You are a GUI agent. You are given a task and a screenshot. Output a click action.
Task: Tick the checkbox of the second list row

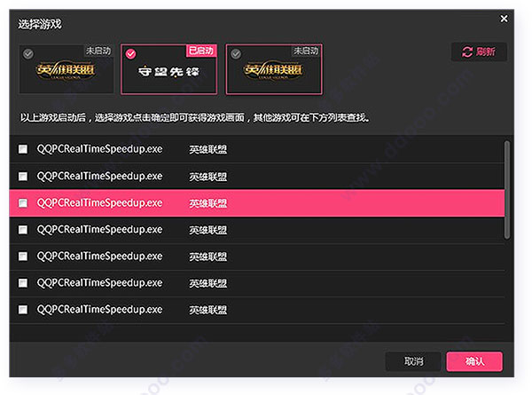pos(23,176)
